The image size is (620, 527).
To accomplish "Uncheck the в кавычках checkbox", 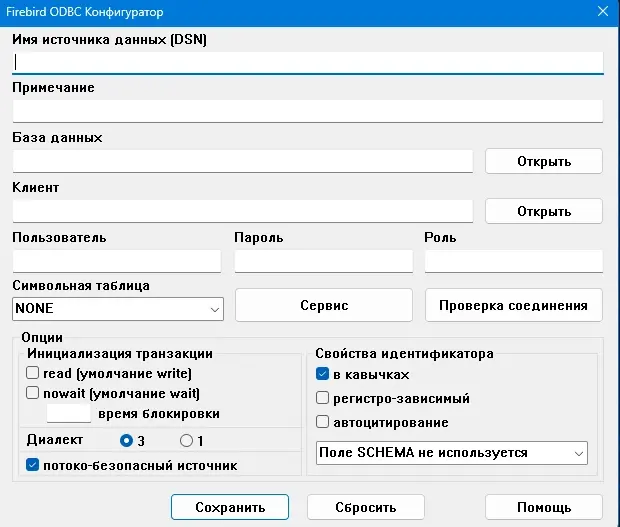I will coord(322,374).
